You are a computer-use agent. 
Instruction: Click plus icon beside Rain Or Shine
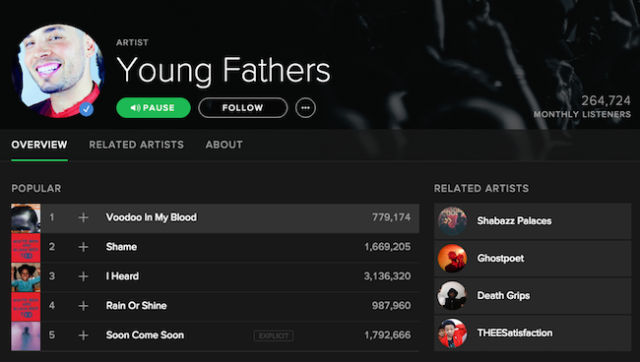[83, 306]
